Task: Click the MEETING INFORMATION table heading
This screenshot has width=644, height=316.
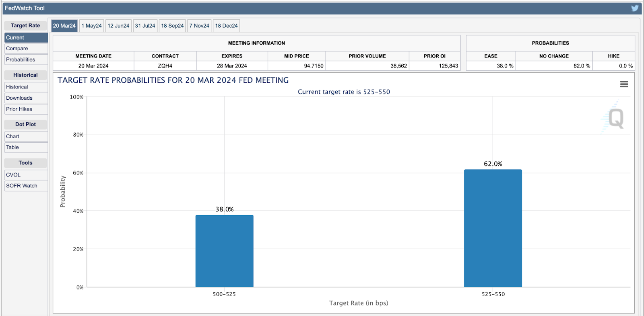Action: click(x=256, y=43)
